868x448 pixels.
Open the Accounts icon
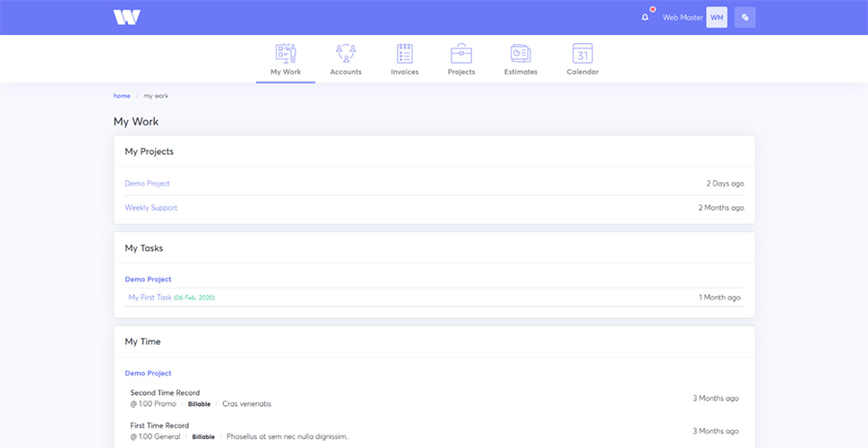[346, 53]
